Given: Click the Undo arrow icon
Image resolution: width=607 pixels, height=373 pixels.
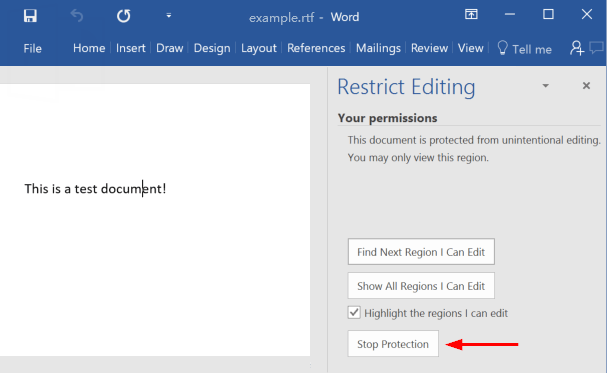Looking at the screenshot, I should coord(77,16).
